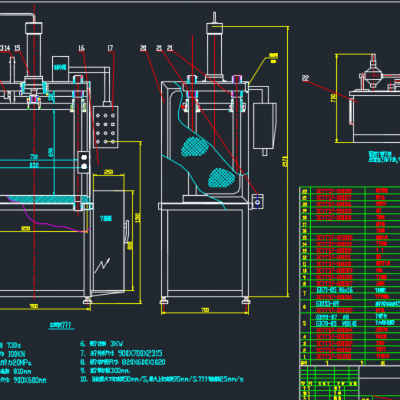
Task: Select the underlined cyan view title
Action: point(61,325)
